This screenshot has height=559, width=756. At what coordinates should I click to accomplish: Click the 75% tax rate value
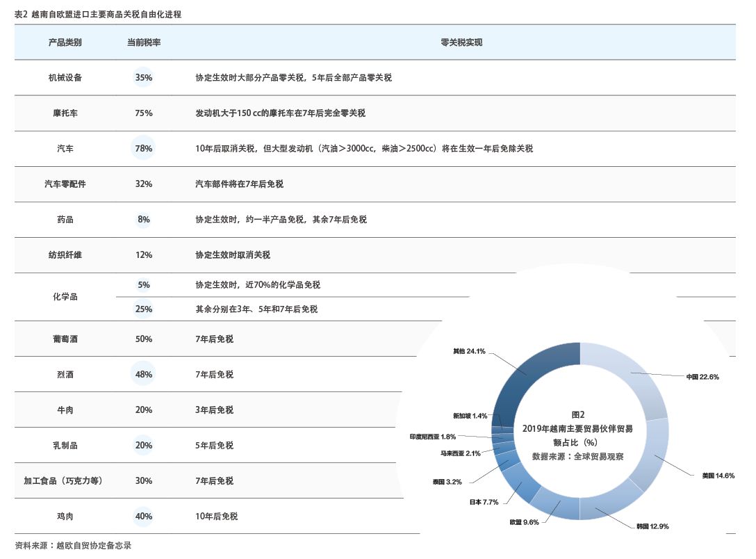(144, 113)
